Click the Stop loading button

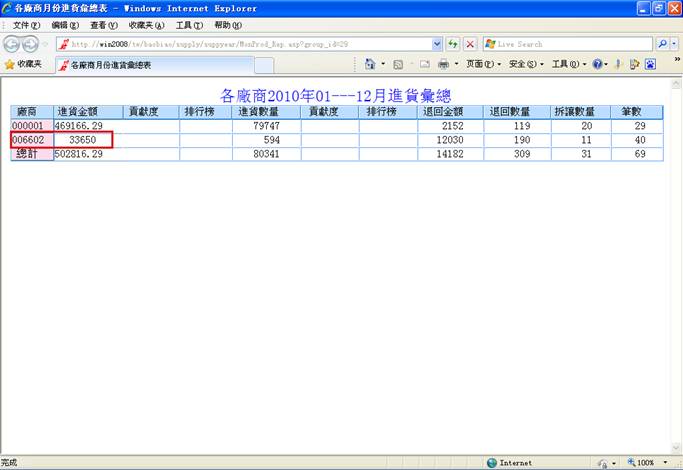[469, 44]
